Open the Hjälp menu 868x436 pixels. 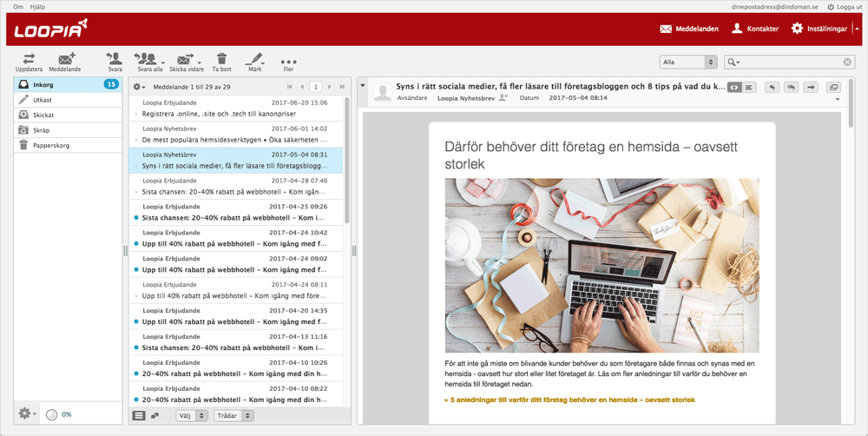(37, 7)
